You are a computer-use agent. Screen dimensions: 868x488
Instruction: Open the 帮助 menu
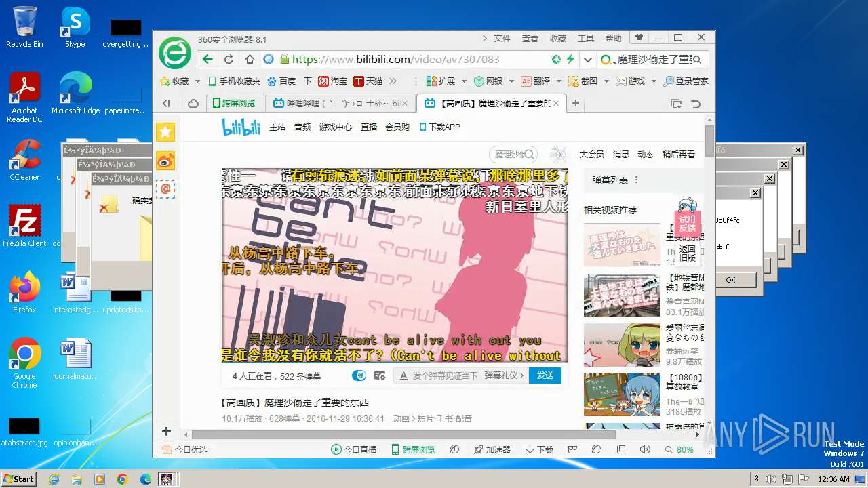point(614,38)
